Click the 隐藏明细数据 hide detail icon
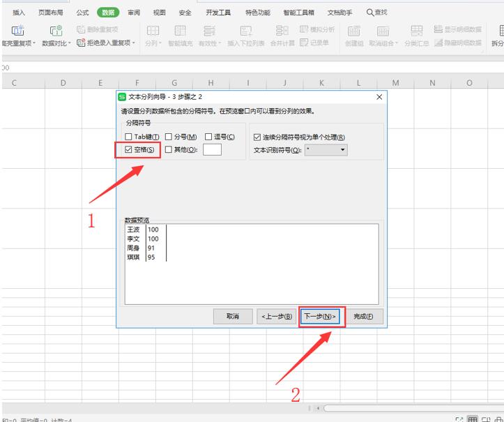Image resolution: width=504 pixels, height=422 pixels. tap(438, 43)
